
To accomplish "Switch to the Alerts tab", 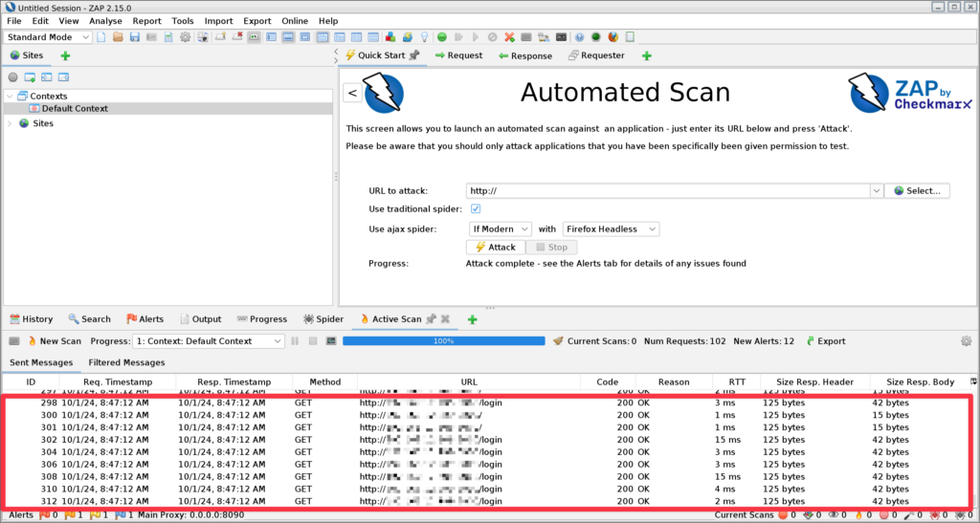I will [145, 319].
